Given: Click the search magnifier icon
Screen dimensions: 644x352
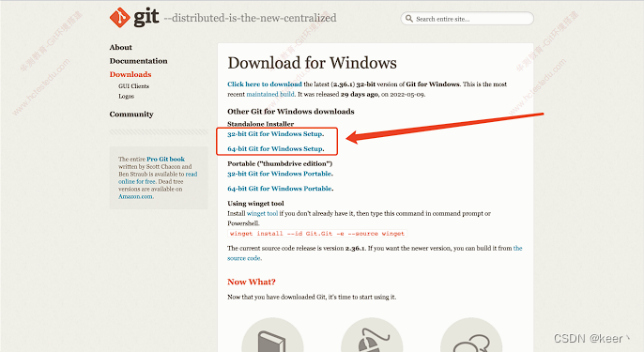Looking at the screenshot, I should [409, 19].
